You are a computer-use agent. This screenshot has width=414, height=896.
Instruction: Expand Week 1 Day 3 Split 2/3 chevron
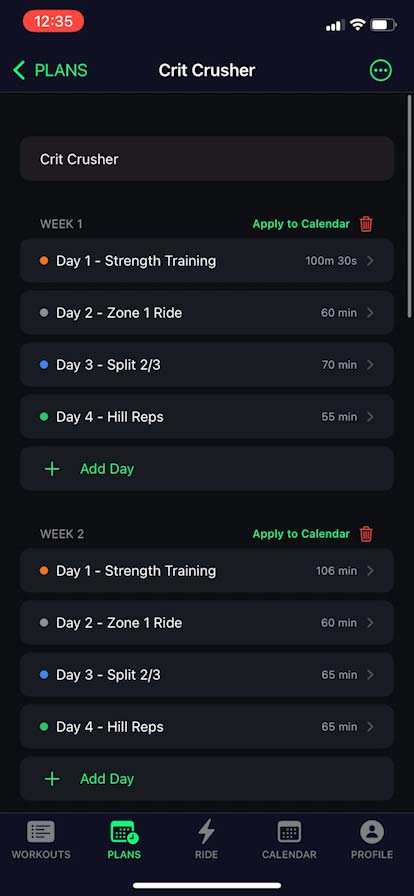[x=370, y=365]
